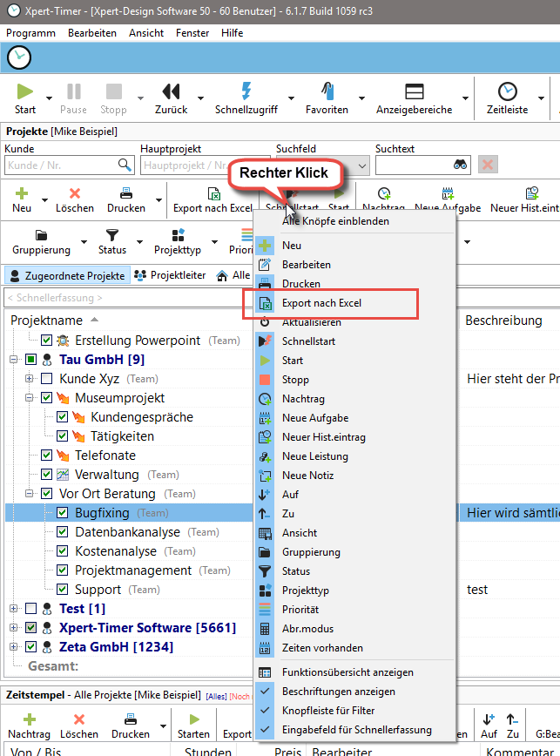
Task: Click the Zurück rewind icon
Action: click(172, 91)
